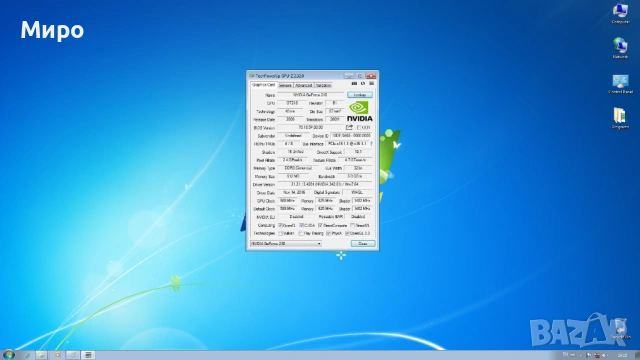Switch to the Sensors tab
The image size is (640, 360).
click(x=285, y=85)
